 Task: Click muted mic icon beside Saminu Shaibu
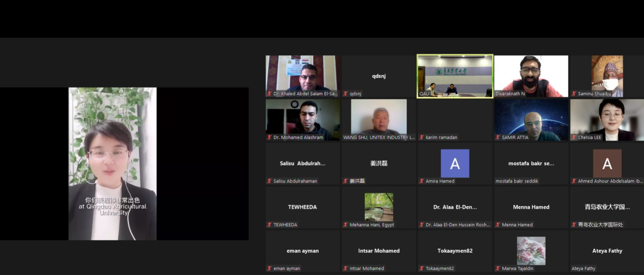pyautogui.click(x=574, y=94)
